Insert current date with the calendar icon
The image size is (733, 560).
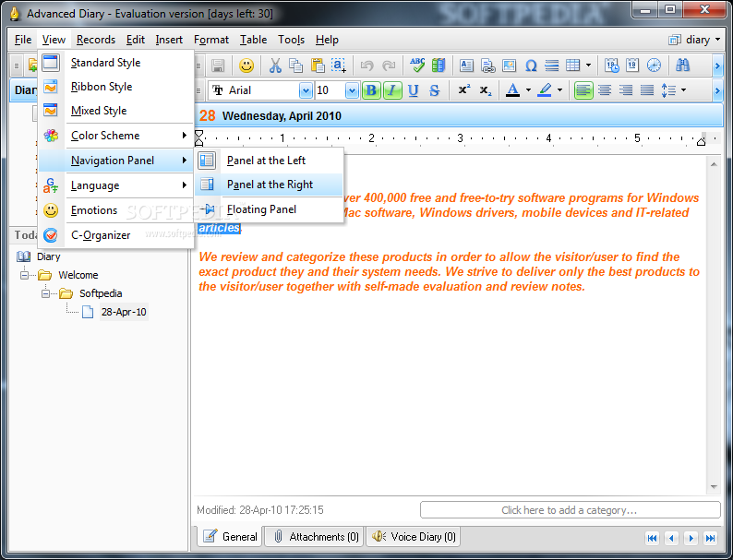[632, 66]
